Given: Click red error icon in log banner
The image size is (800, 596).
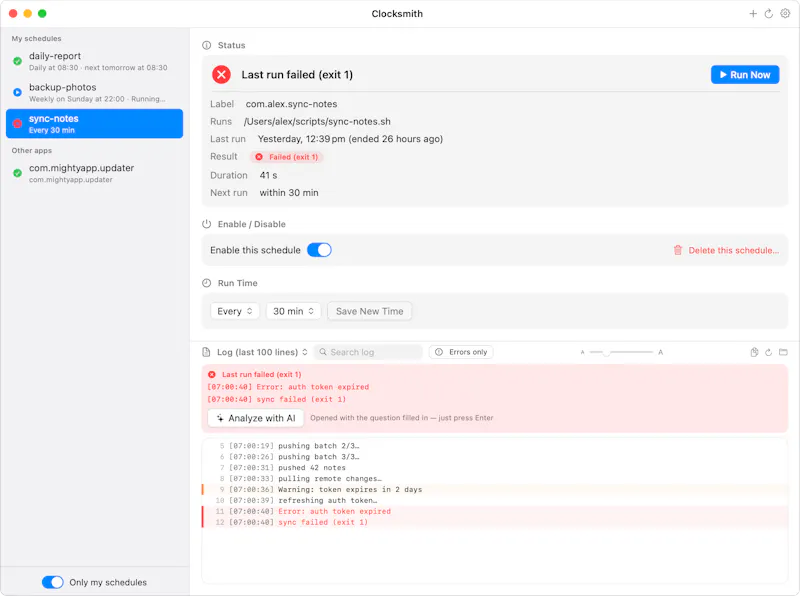Looking at the screenshot, I should [212, 375].
